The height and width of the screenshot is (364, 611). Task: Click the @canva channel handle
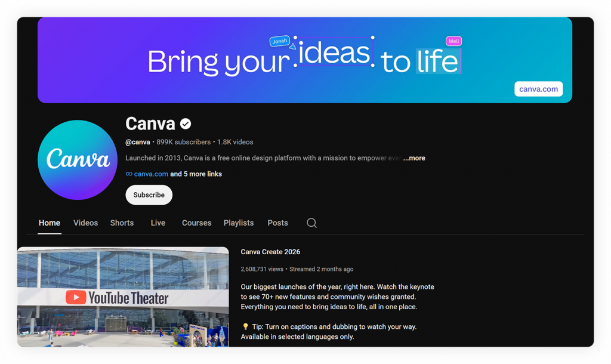click(x=138, y=142)
